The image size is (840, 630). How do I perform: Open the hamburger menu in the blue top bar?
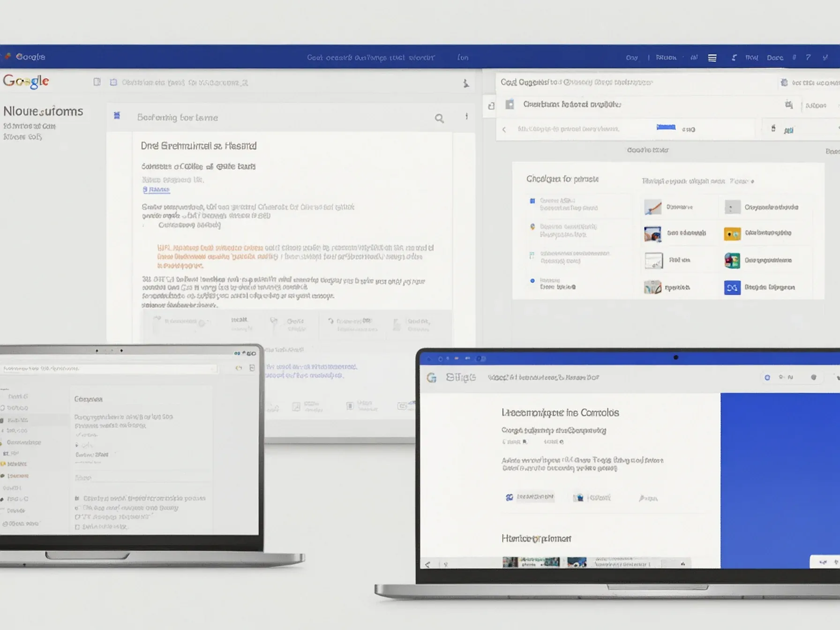(712, 58)
